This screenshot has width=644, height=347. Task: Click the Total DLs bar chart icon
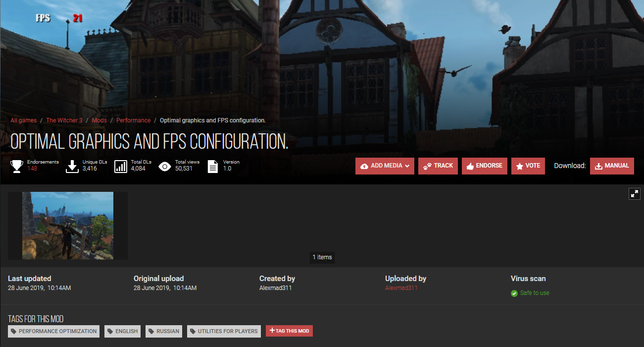[121, 166]
